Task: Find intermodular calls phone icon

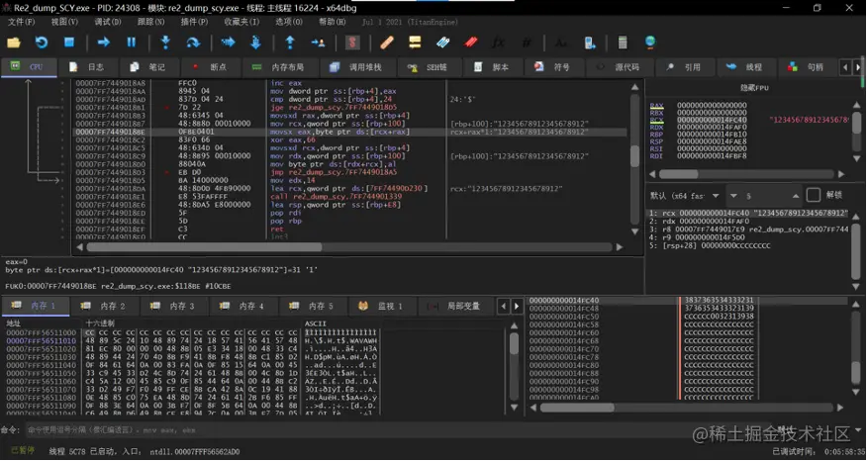Action: coord(589,43)
